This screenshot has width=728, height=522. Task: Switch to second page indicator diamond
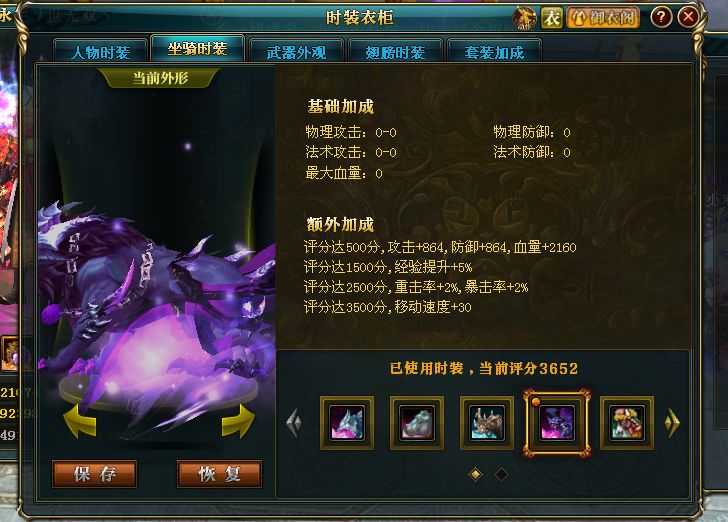pos(501,474)
